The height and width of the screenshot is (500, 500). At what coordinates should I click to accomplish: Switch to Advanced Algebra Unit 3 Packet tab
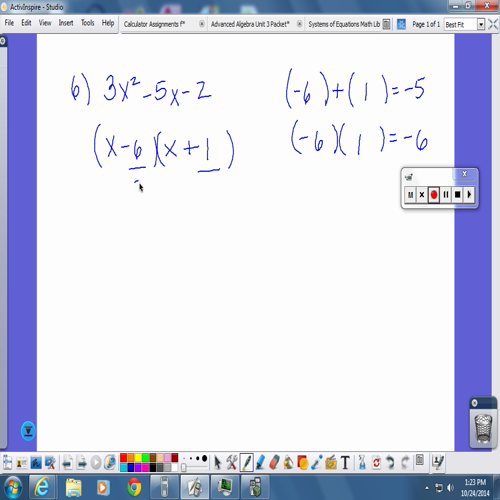coord(250,24)
